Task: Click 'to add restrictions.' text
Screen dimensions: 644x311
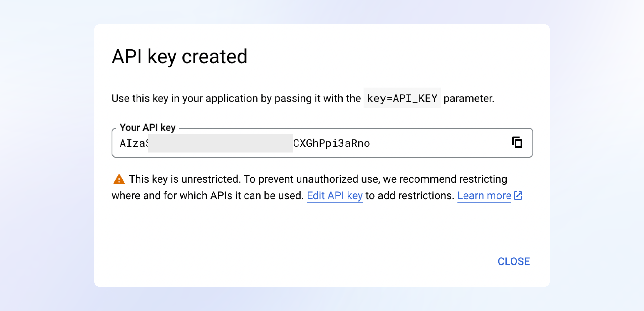Action: coord(410,196)
